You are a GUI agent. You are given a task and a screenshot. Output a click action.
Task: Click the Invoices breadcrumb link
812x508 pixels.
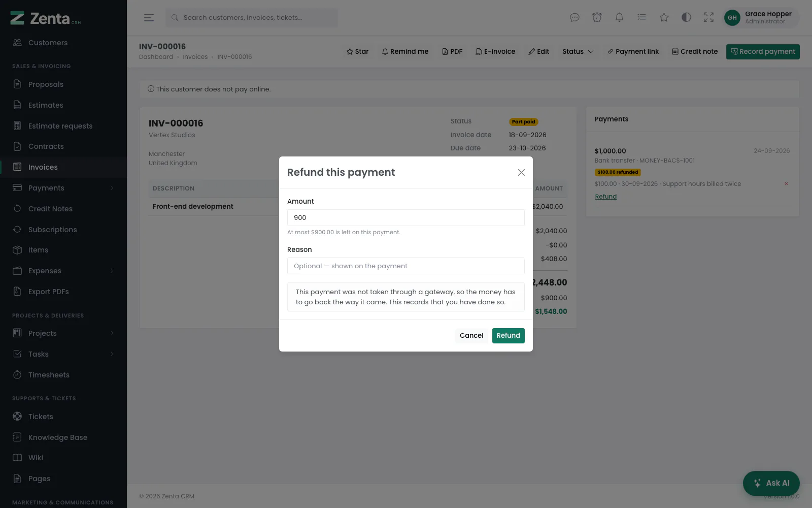tap(195, 57)
